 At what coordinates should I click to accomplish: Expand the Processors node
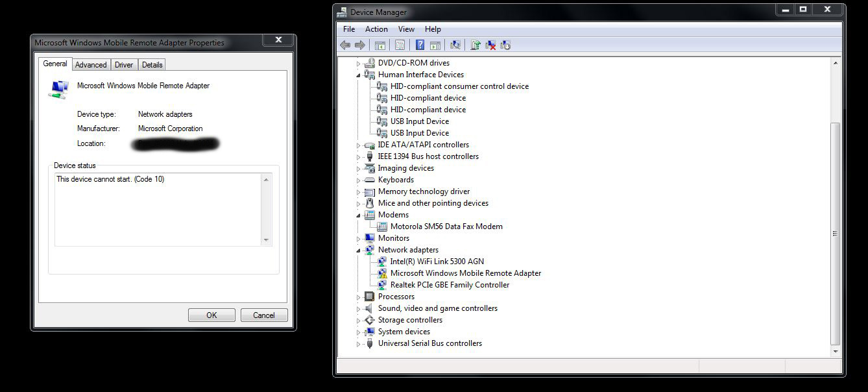coord(358,297)
